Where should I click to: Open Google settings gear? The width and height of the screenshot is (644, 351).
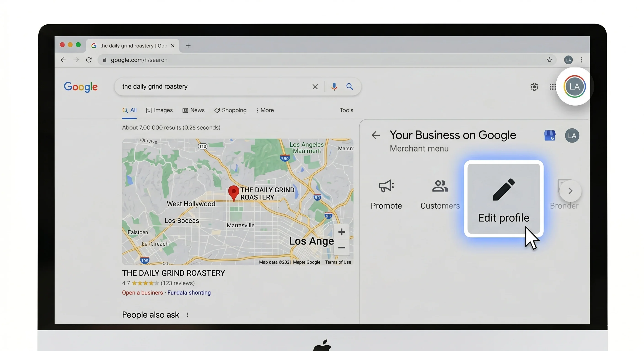click(534, 87)
